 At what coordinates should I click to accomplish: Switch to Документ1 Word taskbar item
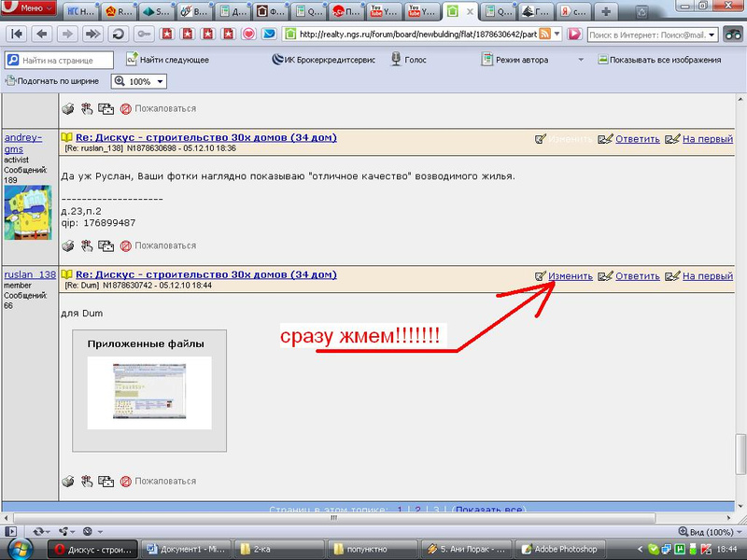tap(188, 549)
